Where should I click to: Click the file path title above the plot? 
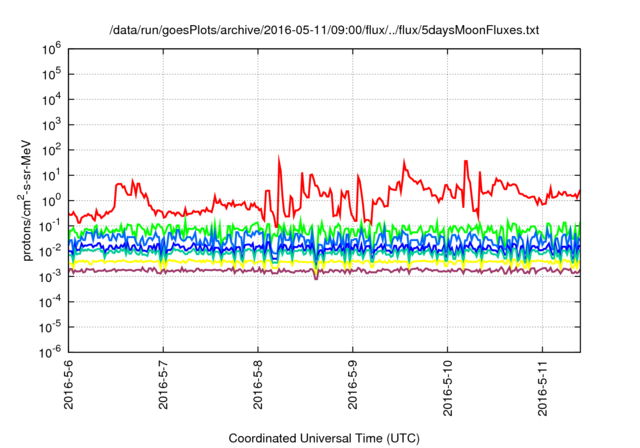point(324,30)
